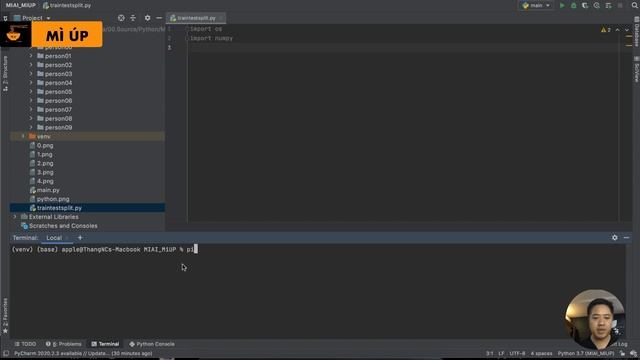The height and width of the screenshot is (360, 640).
Task: Go to previous highlighted problem arrow
Action: pyautogui.click(x=618, y=30)
